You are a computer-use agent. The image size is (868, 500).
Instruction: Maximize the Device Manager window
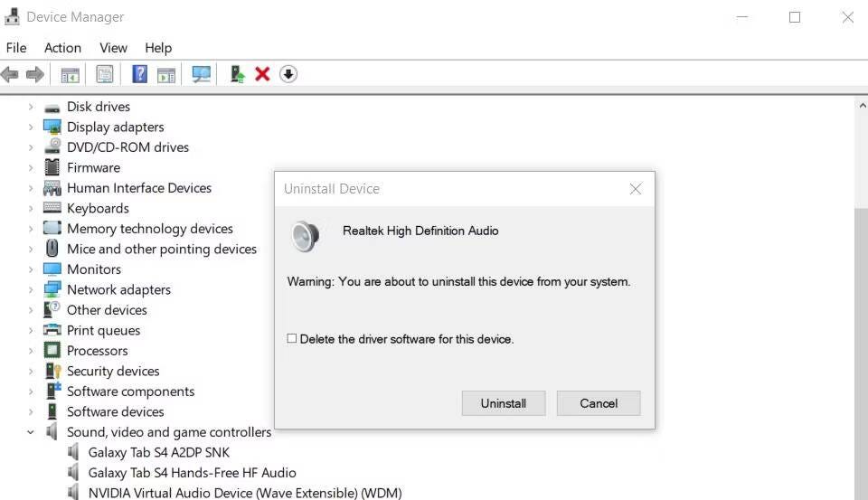(795, 17)
